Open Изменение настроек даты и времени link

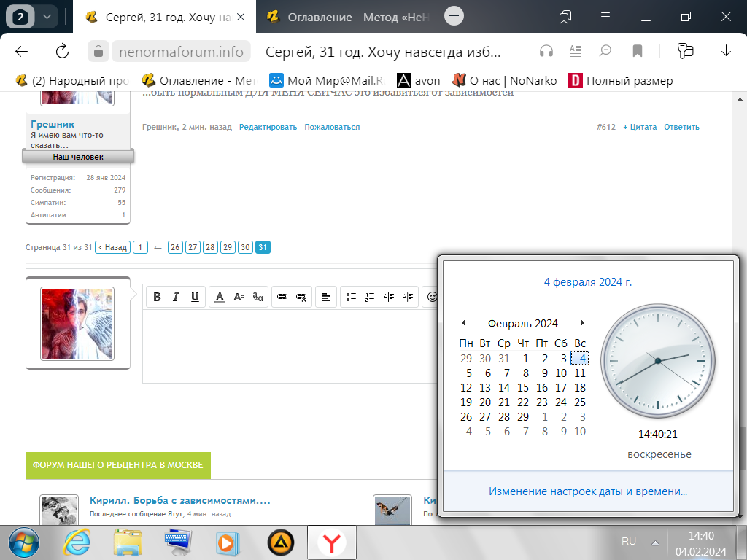coord(588,491)
